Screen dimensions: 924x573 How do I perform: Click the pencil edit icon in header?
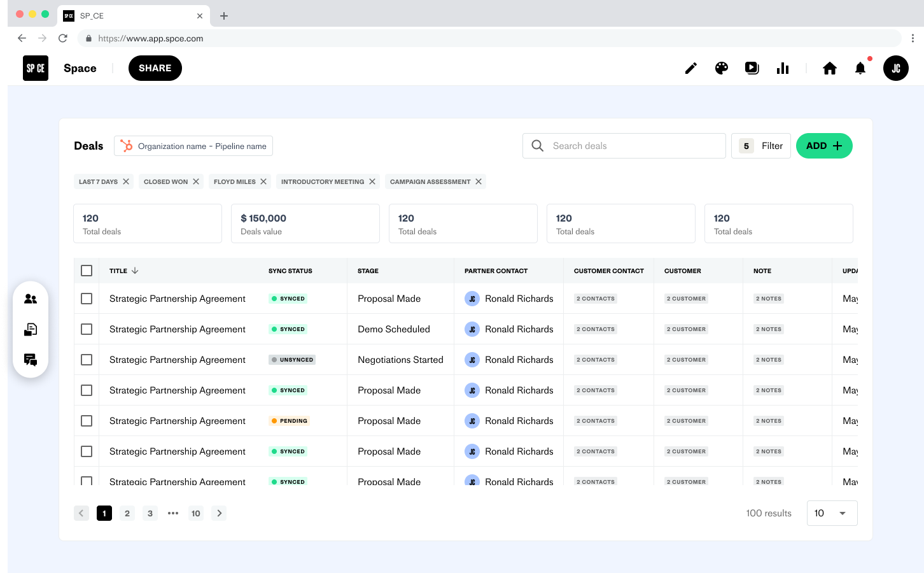[690, 68]
